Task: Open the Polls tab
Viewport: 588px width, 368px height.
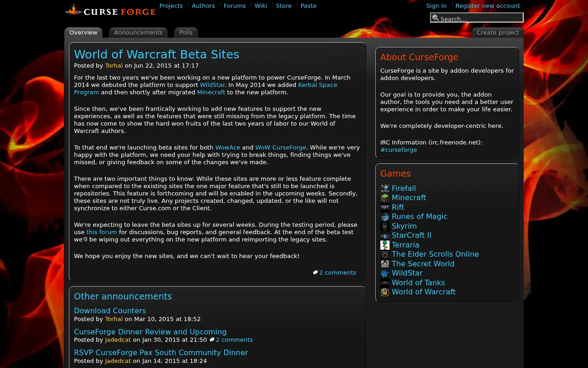Action: pyautogui.click(x=186, y=33)
